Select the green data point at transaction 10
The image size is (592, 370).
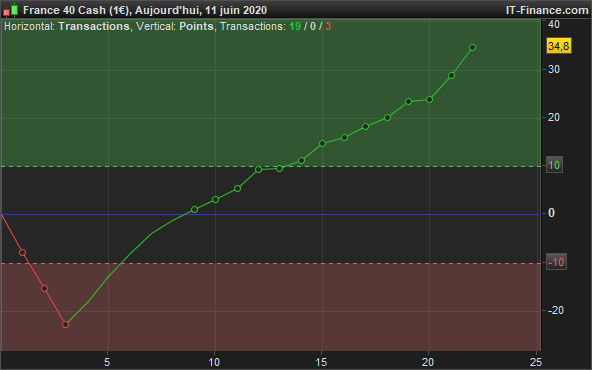216,199
